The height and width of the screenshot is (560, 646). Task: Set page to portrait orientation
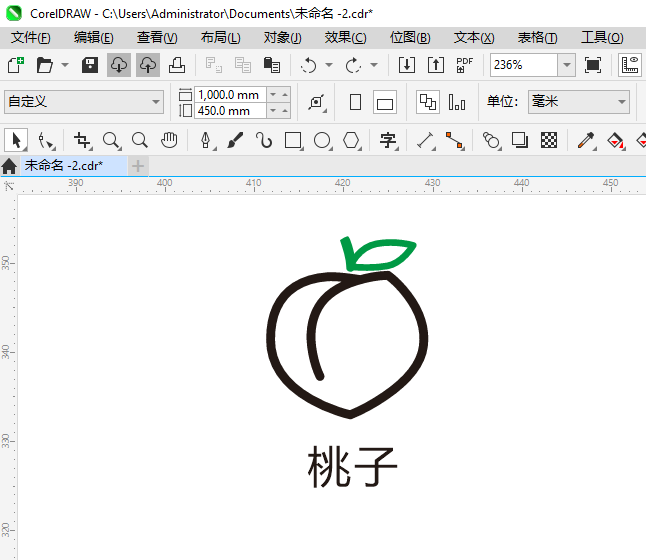tap(355, 102)
